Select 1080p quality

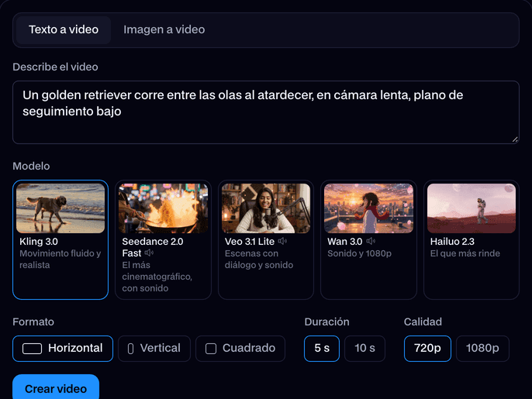pyautogui.click(x=482, y=349)
